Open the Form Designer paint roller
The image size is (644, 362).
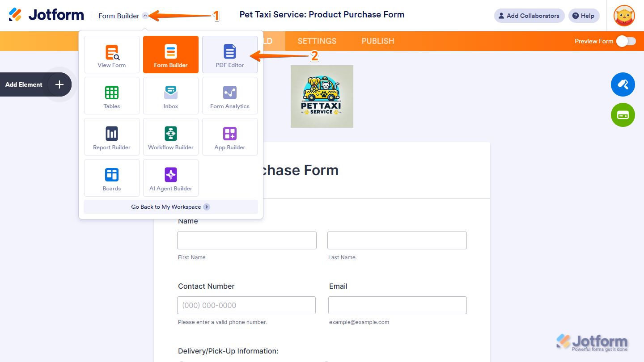pos(623,84)
